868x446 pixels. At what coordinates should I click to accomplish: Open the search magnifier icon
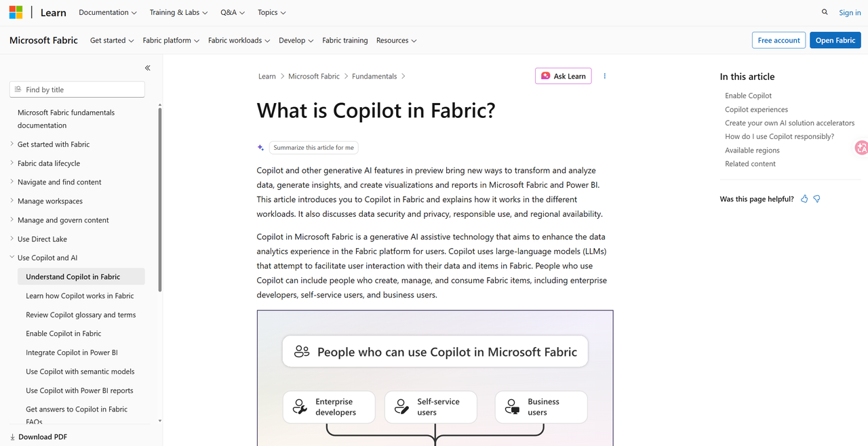(x=825, y=12)
